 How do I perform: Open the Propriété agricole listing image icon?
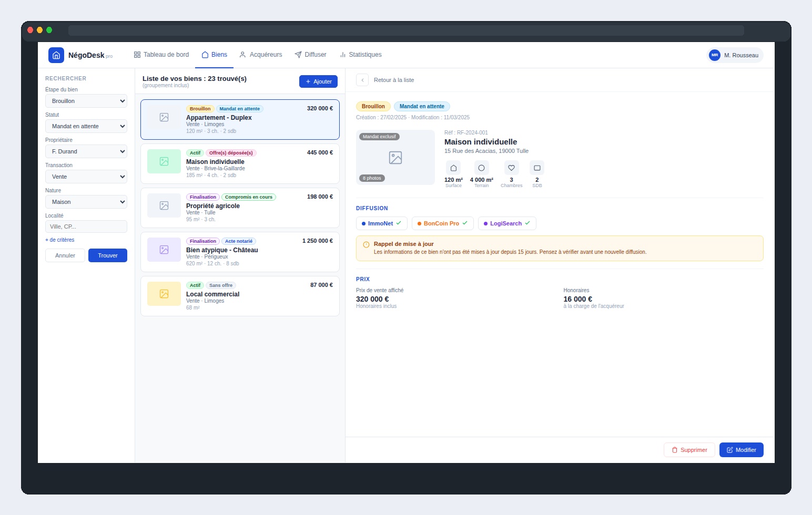coord(164,205)
